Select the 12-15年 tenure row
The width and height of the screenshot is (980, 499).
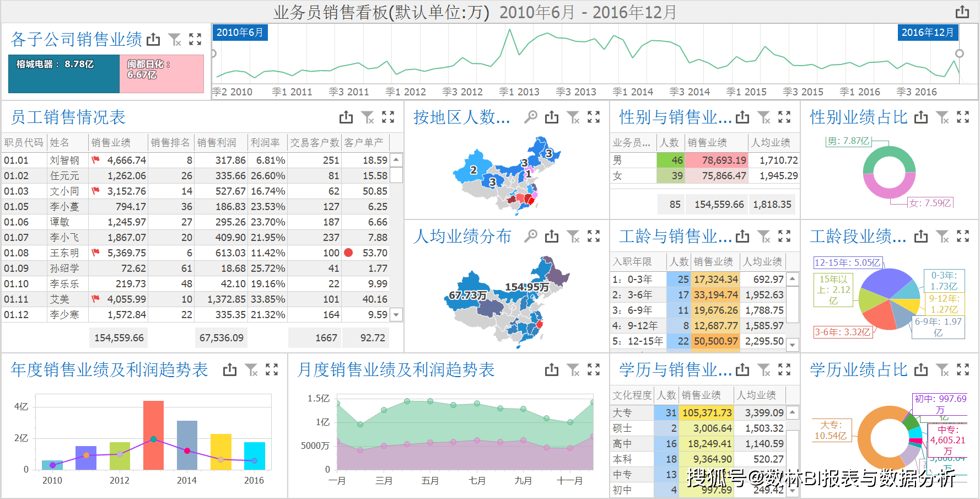pos(698,341)
